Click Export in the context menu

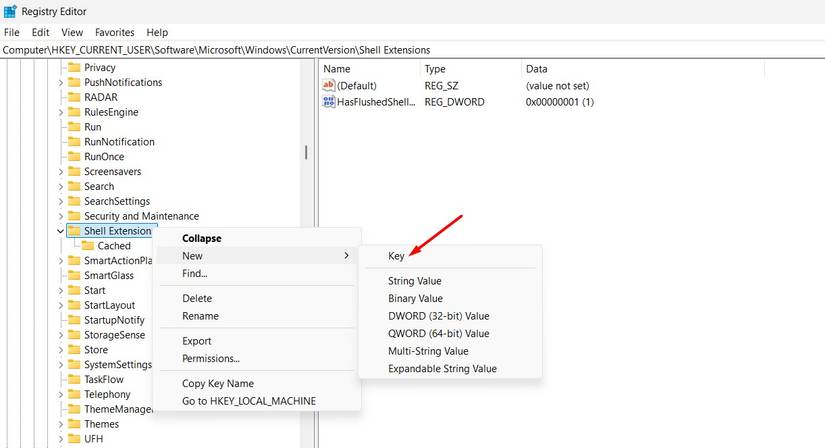click(x=257, y=341)
